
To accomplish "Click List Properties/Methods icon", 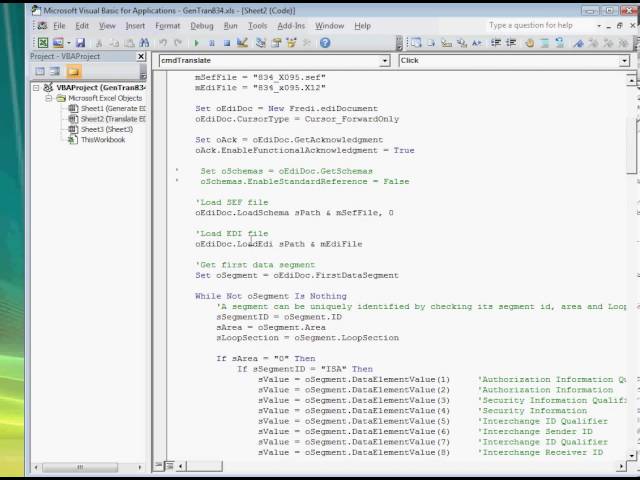I will (416, 42).
